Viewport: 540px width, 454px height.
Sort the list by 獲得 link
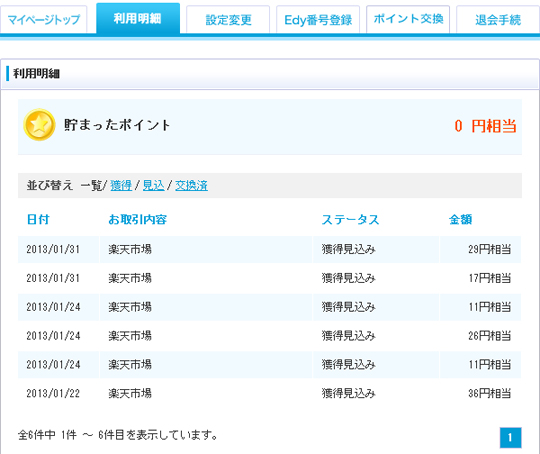coord(121,185)
